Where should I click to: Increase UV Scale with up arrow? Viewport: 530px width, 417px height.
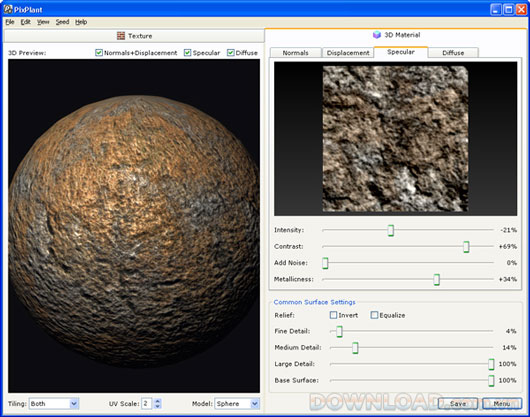158,401
